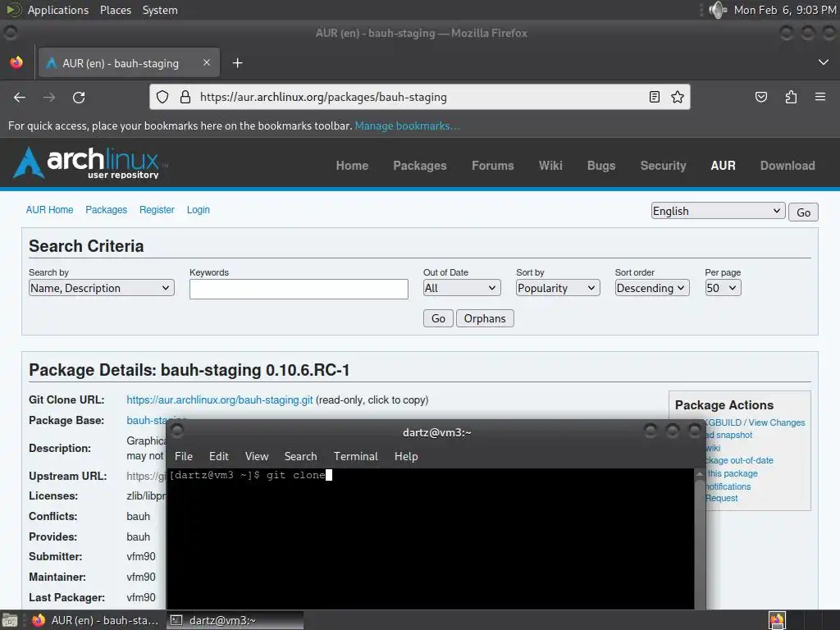Bookmark this page with star icon
Screen dimensions: 840x630
tap(677, 97)
